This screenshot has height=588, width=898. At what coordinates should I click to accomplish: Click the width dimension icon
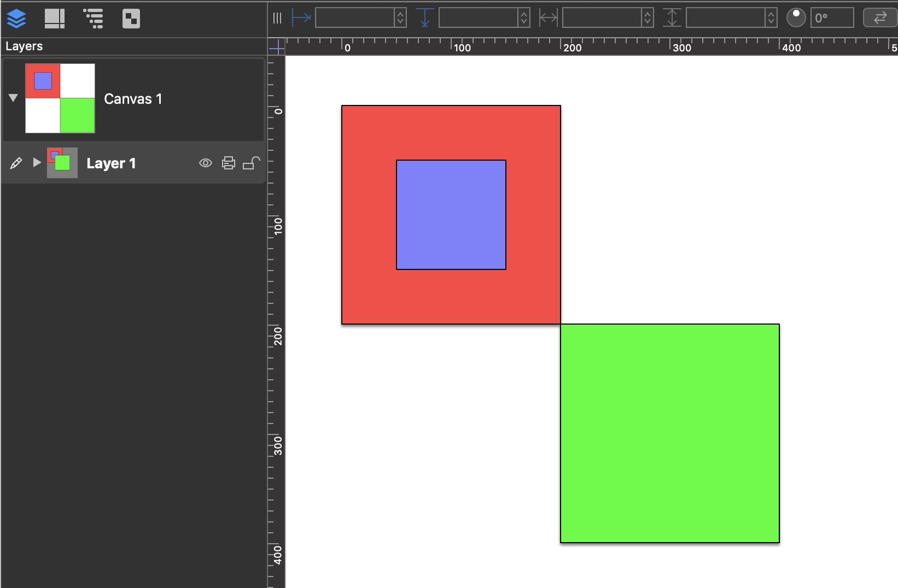[548, 18]
